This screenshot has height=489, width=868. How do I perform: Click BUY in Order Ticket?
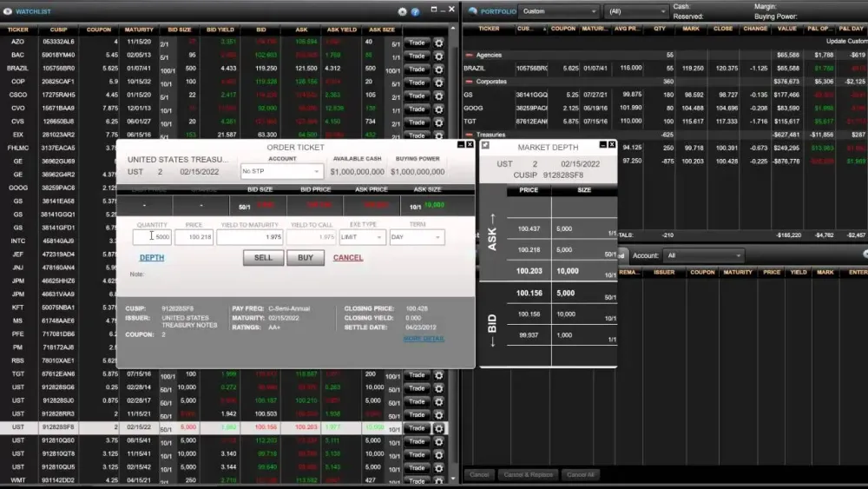pyautogui.click(x=305, y=257)
